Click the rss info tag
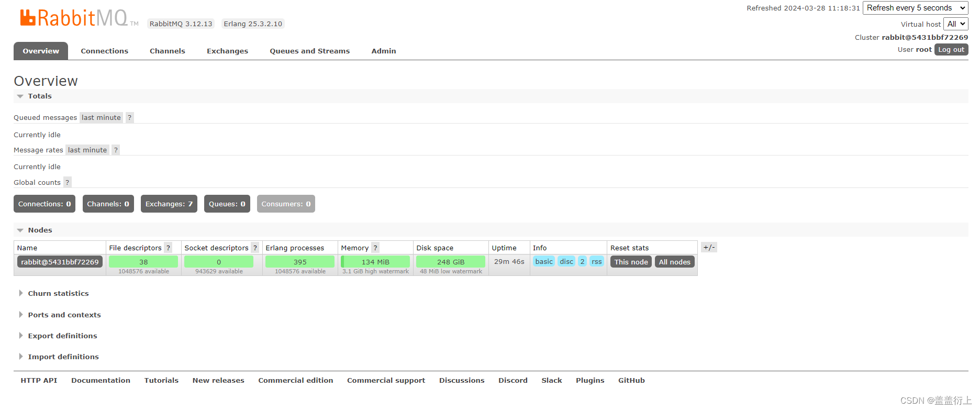This screenshot has height=410, width=980. (x=597, y=262)
